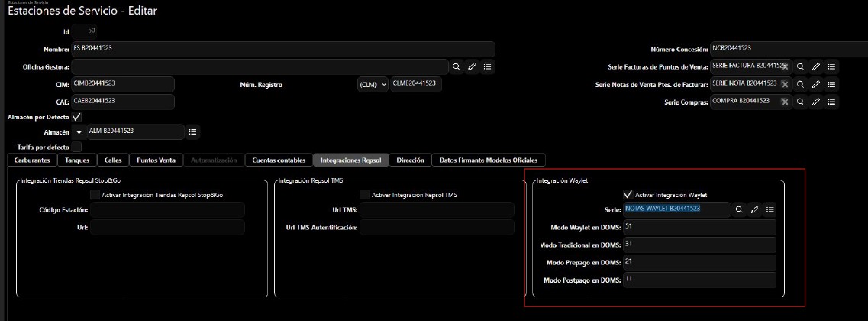
Task: Open the Calles tab
Action: (113, 160)
